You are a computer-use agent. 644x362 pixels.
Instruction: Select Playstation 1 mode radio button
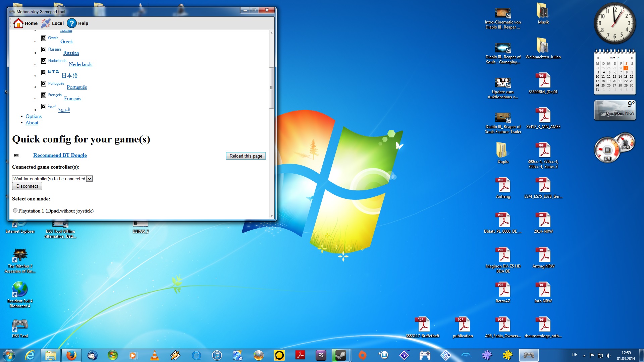[x=15, y=210]
